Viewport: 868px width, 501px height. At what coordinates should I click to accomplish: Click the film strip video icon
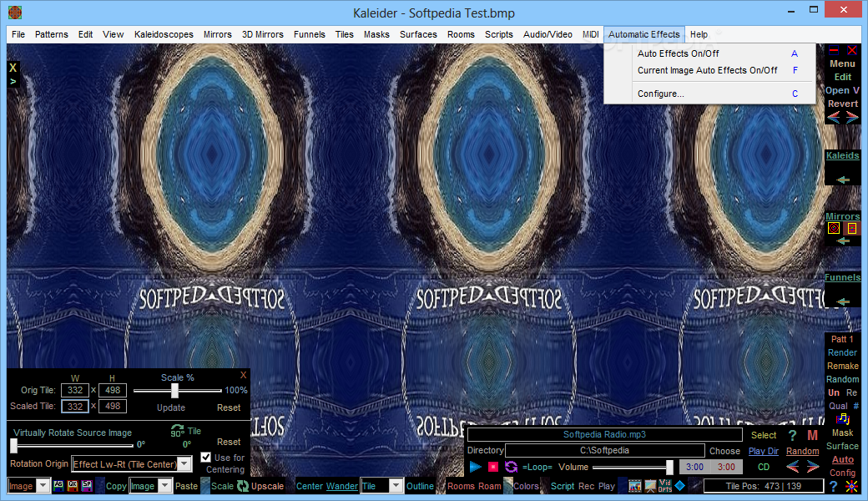pos(634,486)
